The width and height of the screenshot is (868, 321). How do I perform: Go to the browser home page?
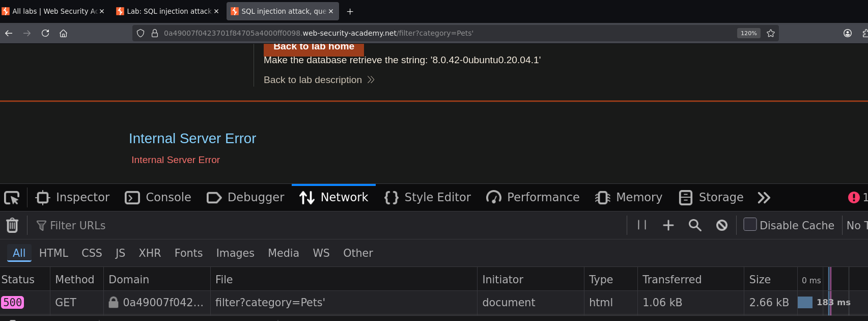63,33
